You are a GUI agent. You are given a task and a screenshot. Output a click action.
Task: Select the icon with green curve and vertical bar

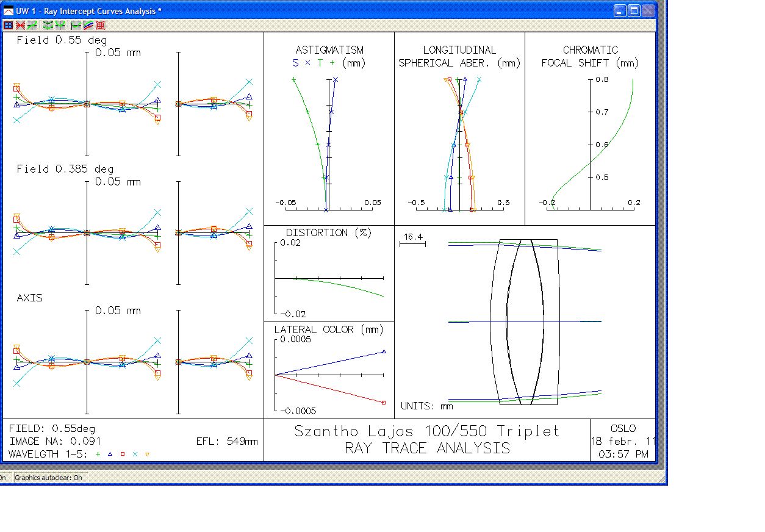point(76,25)
